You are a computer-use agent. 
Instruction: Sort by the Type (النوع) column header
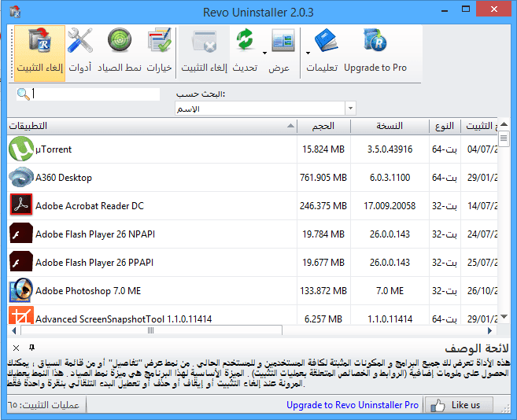445,126
